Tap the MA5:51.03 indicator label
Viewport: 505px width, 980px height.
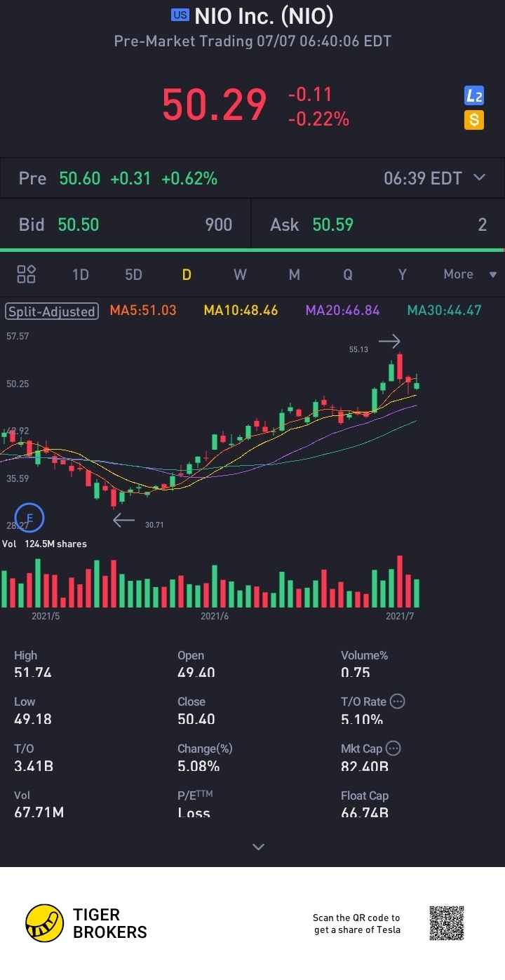pos(143,310)
